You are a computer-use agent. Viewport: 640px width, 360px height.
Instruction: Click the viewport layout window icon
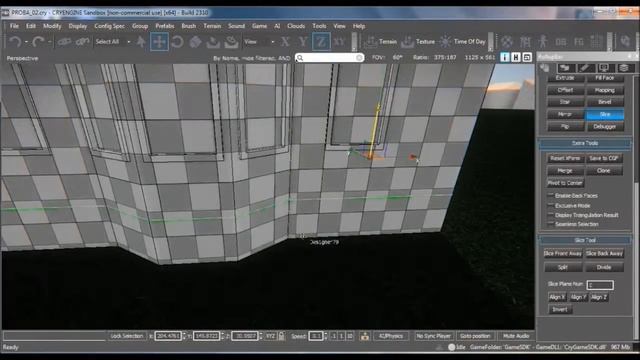527,58
